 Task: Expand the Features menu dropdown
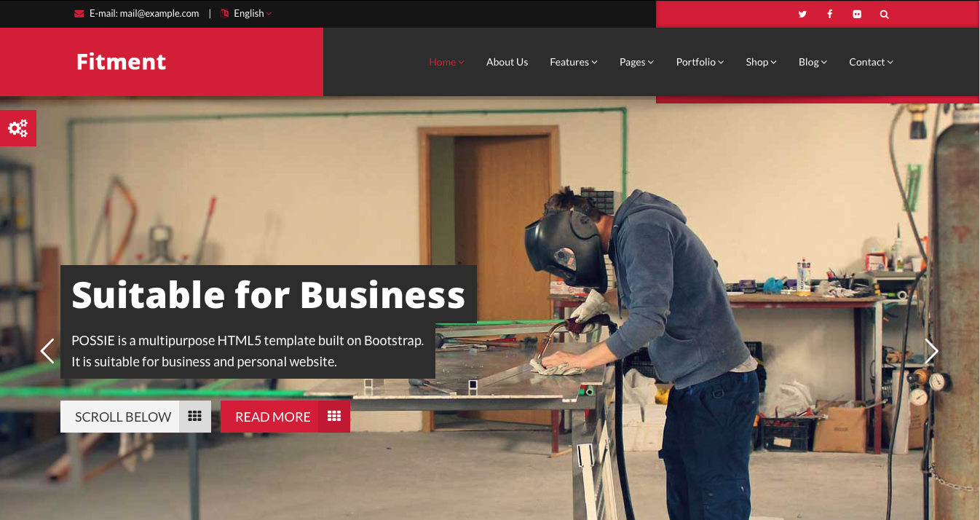tap(574, 62)
